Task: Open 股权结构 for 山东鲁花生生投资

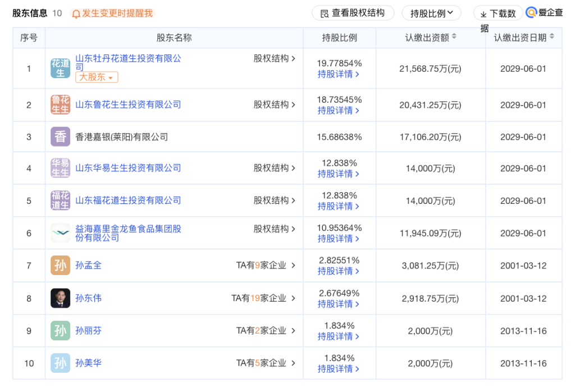Action: [274, 105]
